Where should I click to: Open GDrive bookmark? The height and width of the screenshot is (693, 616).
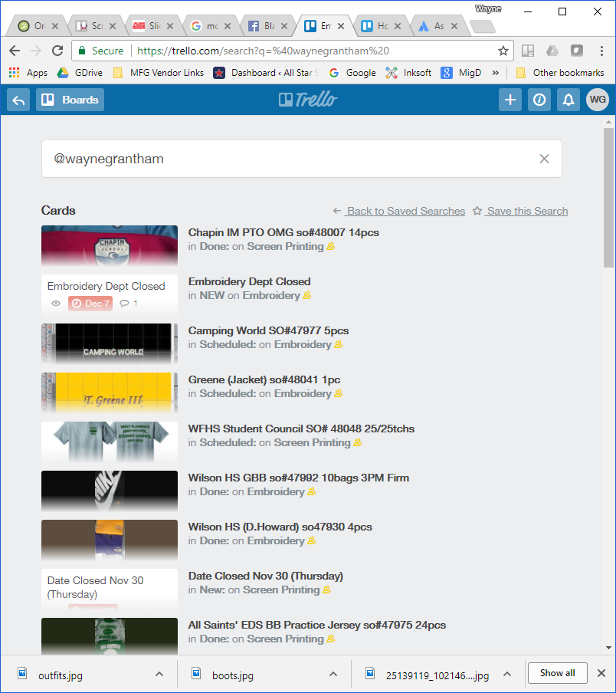click(x=80, y=73)
